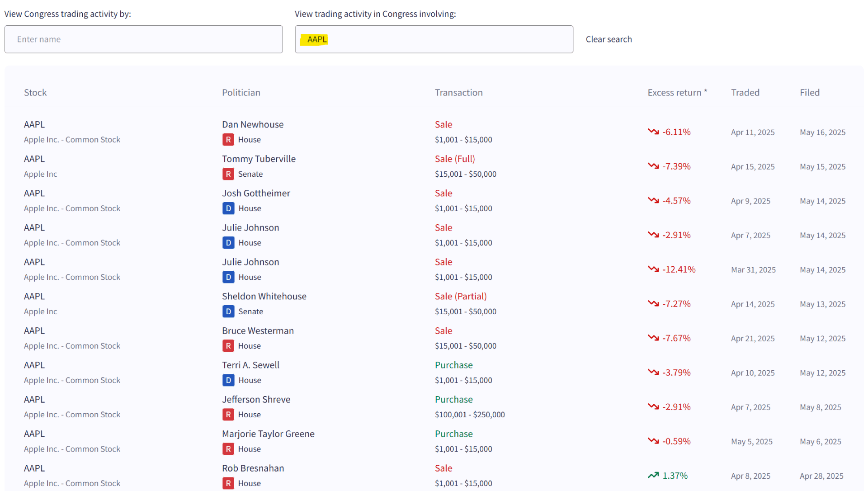The height and width of the screenshot is (491, 868).
Task: Open Tommy Tuberville's politician profile
Action: [259, 159]
